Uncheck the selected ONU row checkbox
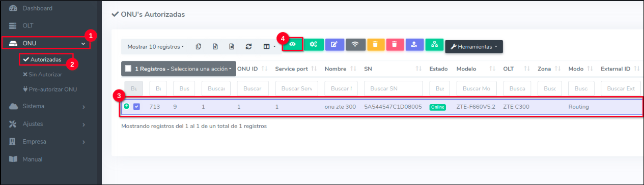This screenshot has width=644, height=185. 136,107
